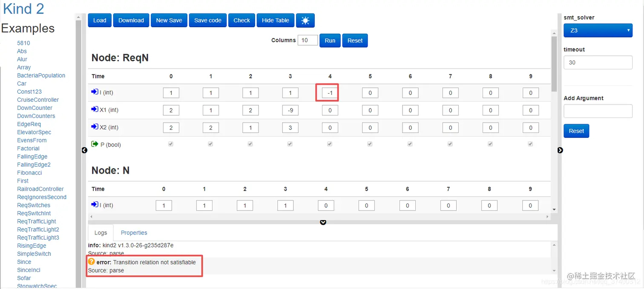Open the 5810 example
Screen dimensions: 644x289
coord(23,43)
